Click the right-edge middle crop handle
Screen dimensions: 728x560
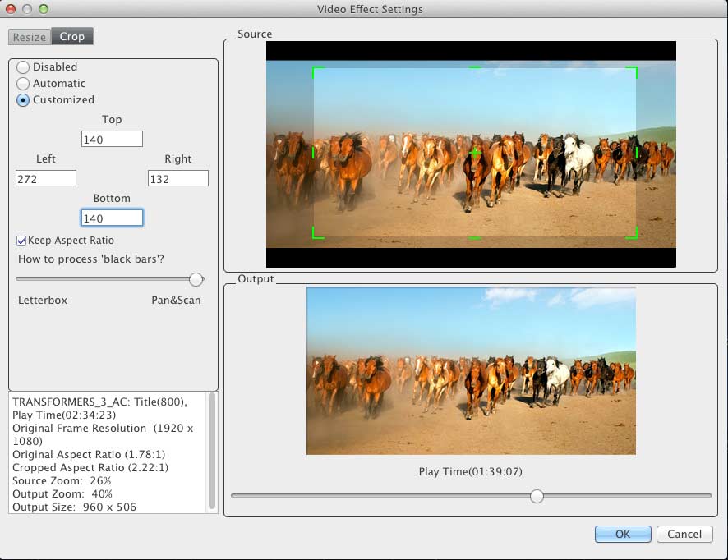pyautogui.click(x=636, y=152)
